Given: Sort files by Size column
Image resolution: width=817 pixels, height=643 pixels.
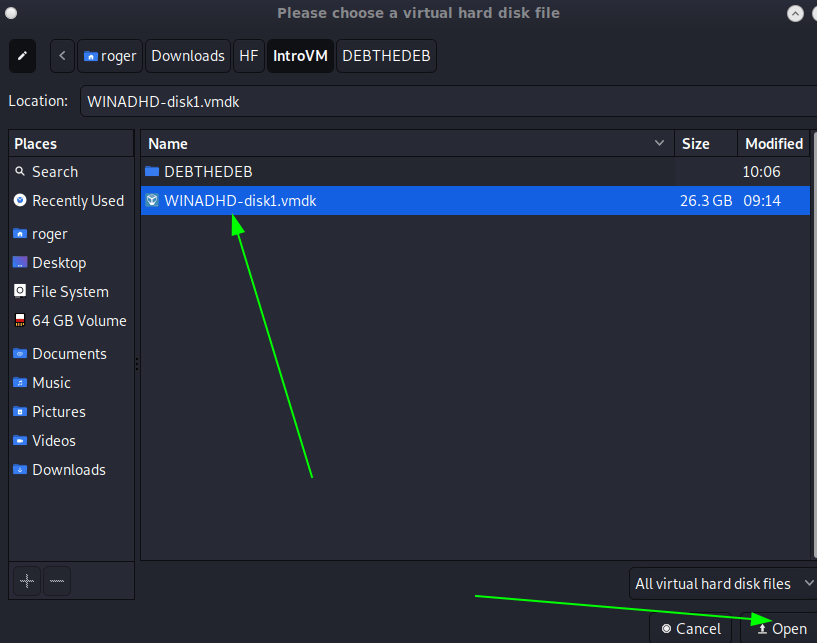Looking at the screenshot, I should [696, 144].
